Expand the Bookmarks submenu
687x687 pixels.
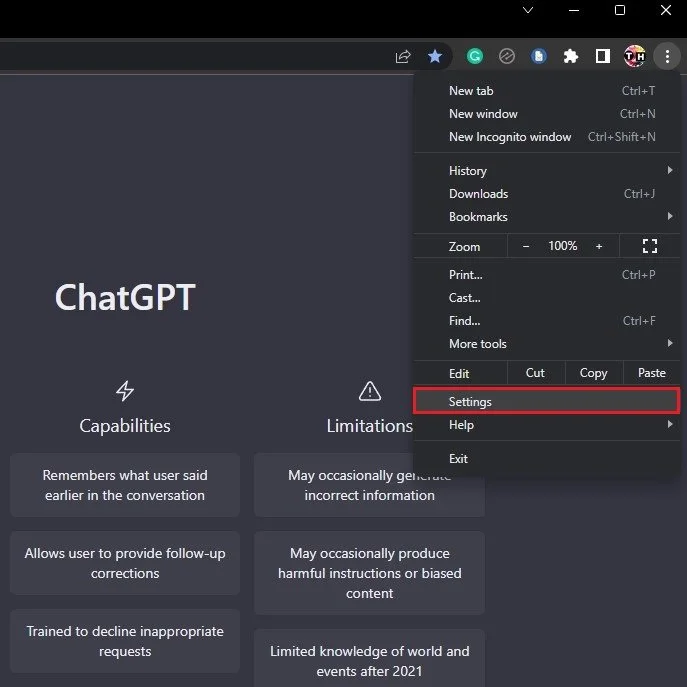tap(546, 216)
